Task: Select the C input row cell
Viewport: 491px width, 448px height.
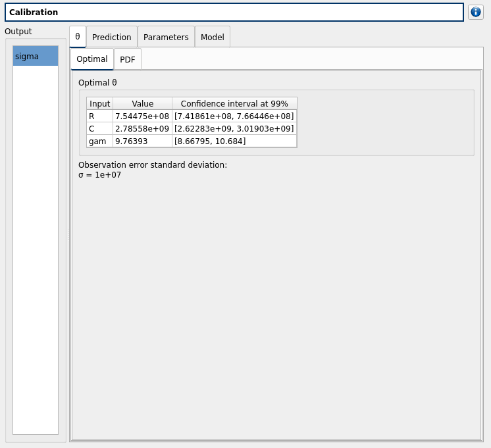Action: [x=99, y=129]
